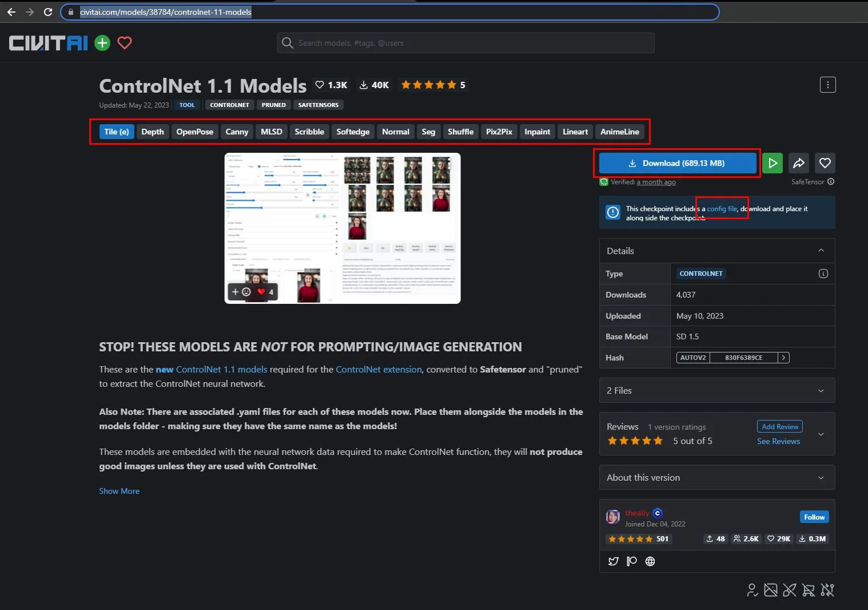Click the creator's 0.3M downloads badge
868x610 pixels.
[x=812, y=539]
